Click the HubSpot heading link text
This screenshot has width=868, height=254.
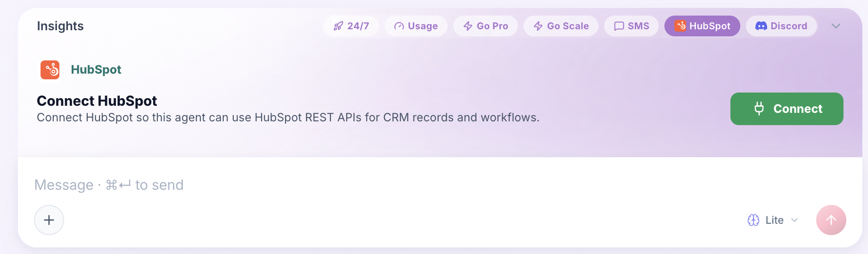96,70
